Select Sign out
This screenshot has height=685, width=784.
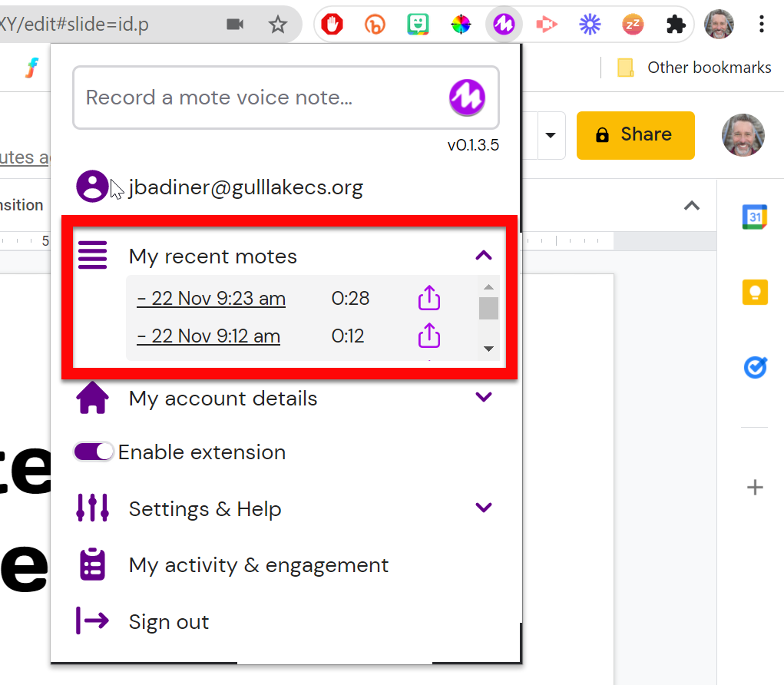(169, 622)
